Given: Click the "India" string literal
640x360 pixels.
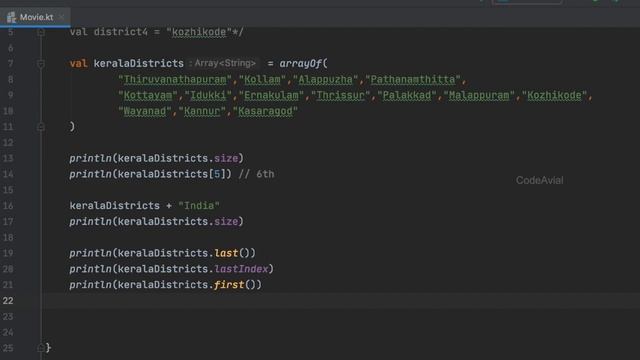Looking at the screenshot, I should 199,206.
